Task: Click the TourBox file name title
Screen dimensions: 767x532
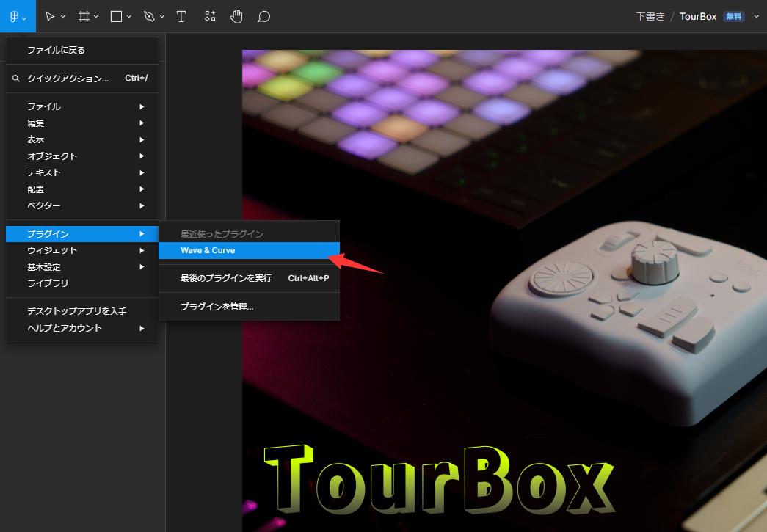Action: 698,17
